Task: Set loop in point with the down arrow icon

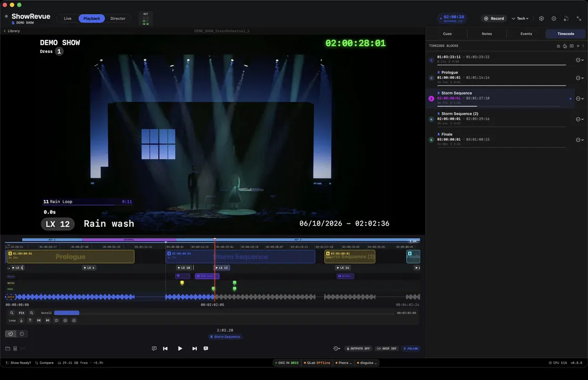Action: (22, 320)
